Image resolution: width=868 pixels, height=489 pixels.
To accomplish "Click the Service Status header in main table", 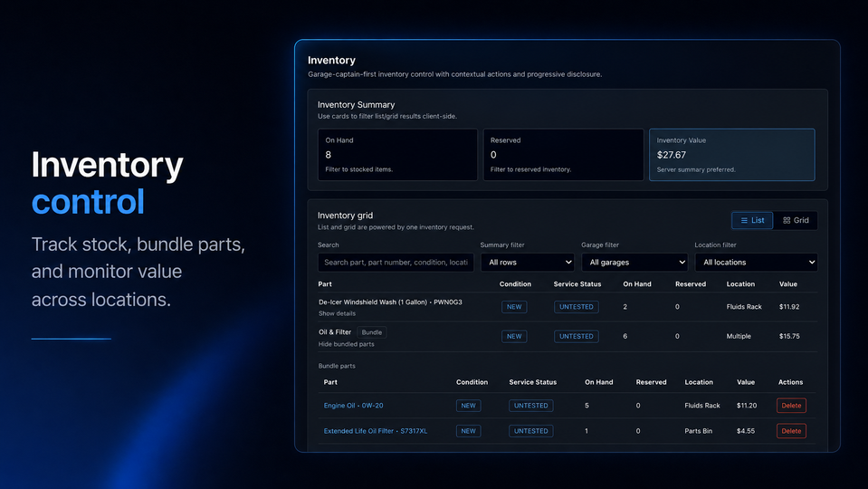I will [x=577, y=284].
